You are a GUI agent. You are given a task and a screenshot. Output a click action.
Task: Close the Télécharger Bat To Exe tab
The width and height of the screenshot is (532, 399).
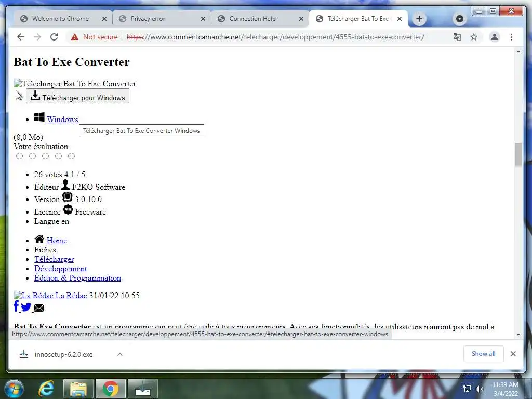coord(400,19)
